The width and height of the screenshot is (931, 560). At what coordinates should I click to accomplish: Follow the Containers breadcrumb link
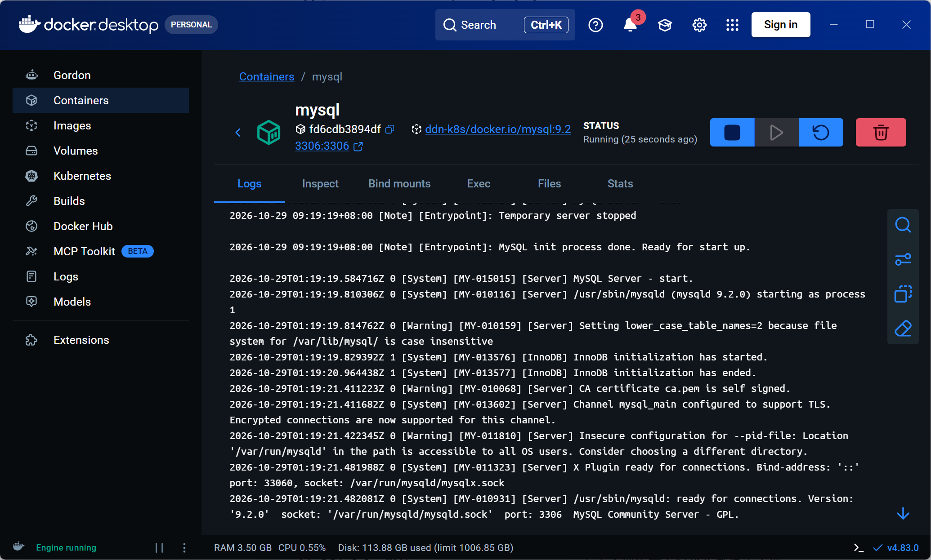click(267, 77)
